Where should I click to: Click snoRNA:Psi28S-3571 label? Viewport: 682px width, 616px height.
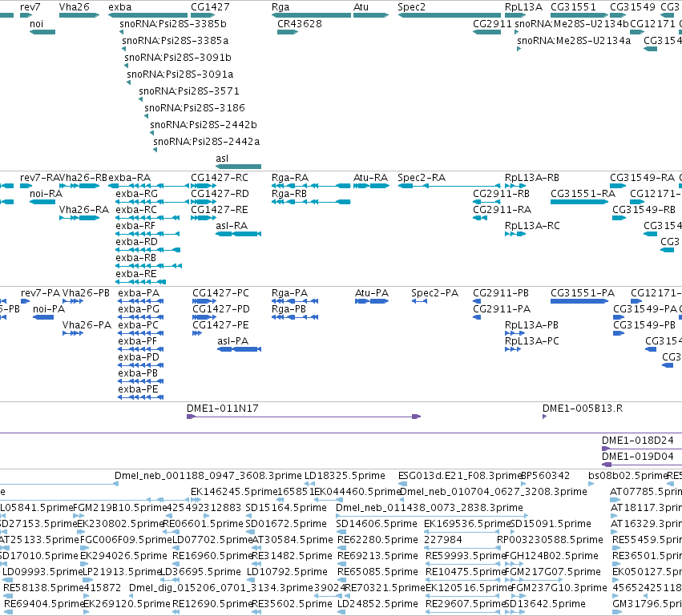[x=189, y=91]
